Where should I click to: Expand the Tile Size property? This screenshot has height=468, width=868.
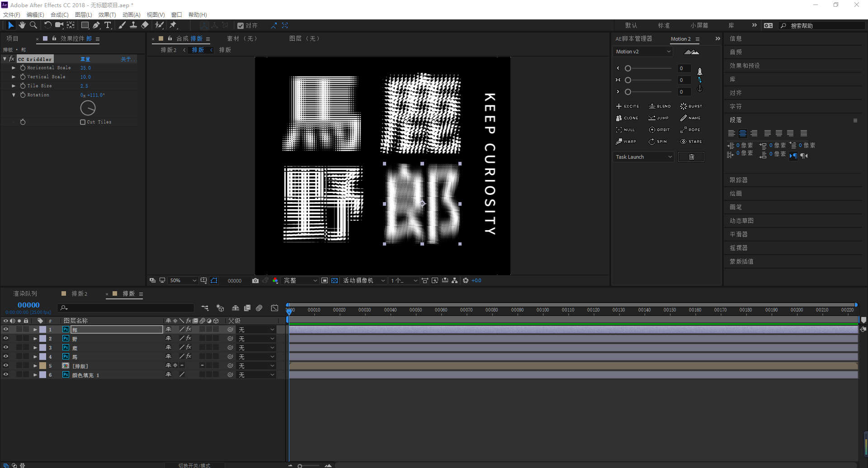click(x=14, y=86)
